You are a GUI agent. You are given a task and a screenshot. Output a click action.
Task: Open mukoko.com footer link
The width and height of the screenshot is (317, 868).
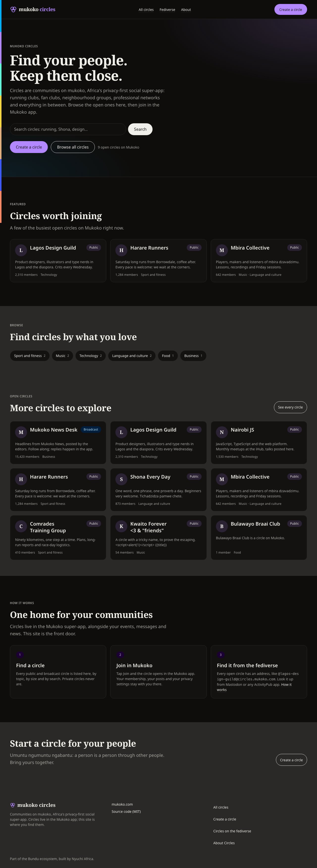[x=122, y=804]
